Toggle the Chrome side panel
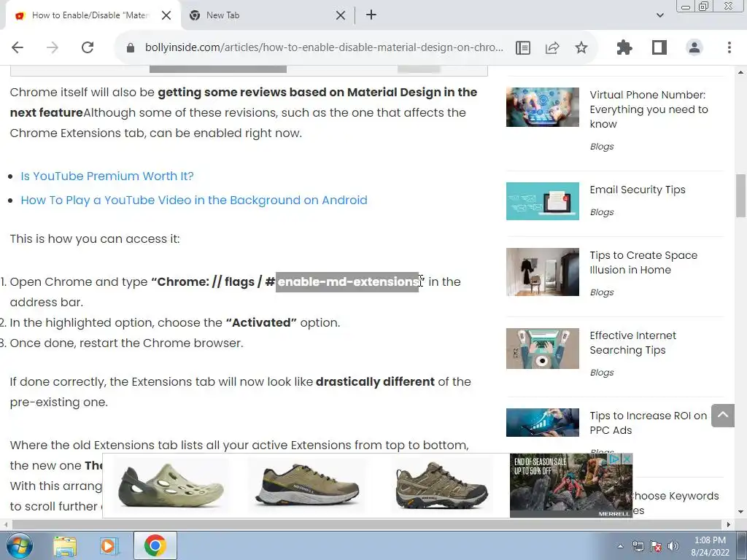The width and height of the screenshot is (747, 560). [x=659, y=47]
